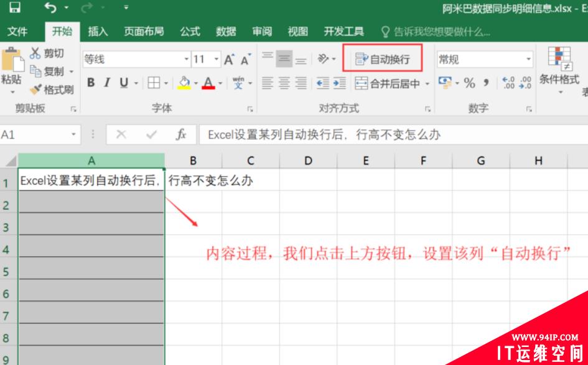Copy selection with 复制 button
Viewport: 588px width, 365px height.
[x=47, y=72]
